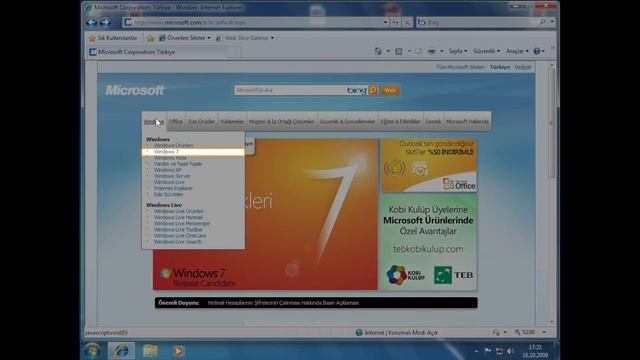
Task: Click the Değiştir link next to Türkiye
Action: (x=522, y=67)
